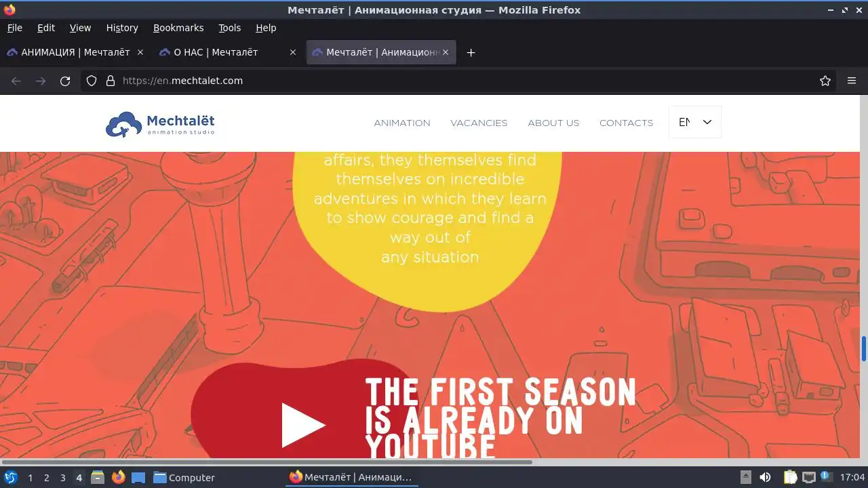Open the Tools menu
The width and height of the screenshot is (868, 488).
coord(229,28)
